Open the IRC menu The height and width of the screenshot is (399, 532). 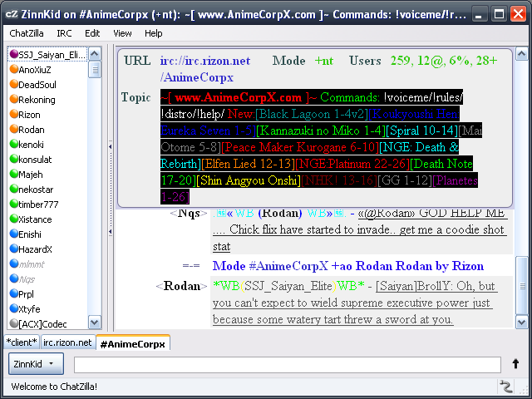pyautogui.click(x=64, y=33)
